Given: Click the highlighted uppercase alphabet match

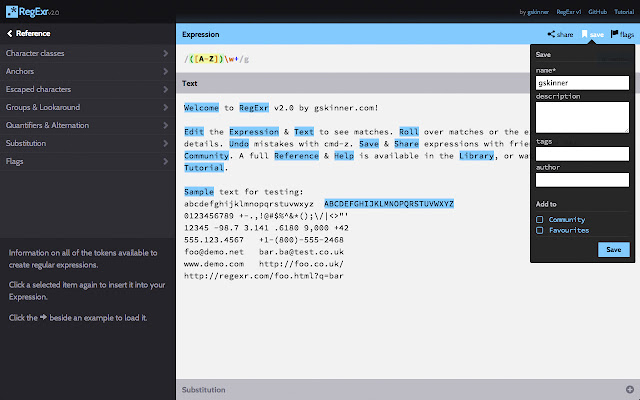Looking at the screenshot, I should [389, 204].
